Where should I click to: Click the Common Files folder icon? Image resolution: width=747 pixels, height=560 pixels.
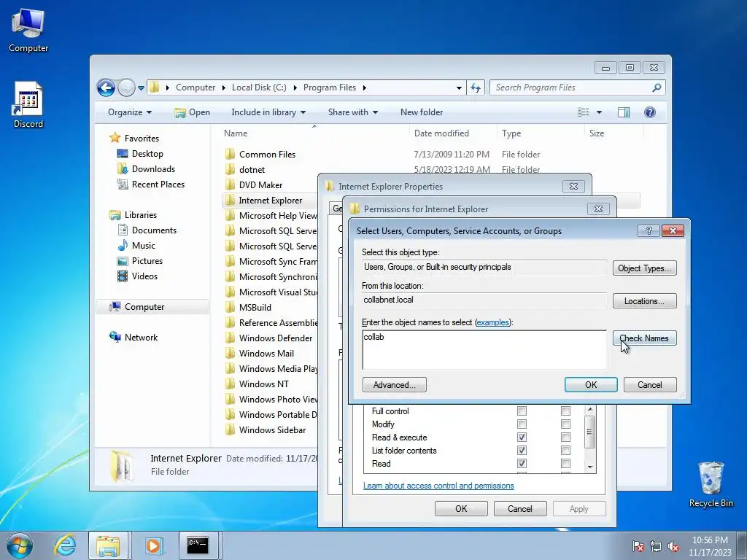tap(230, 155)
